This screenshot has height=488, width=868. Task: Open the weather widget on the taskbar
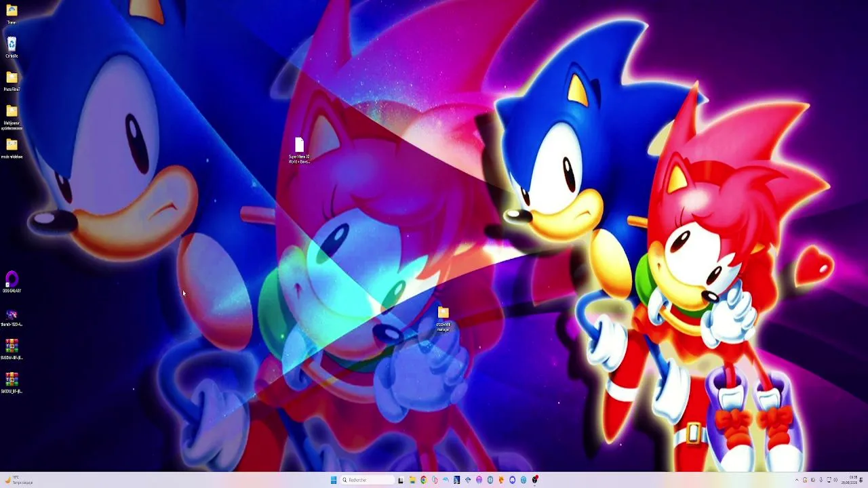(19, 480)
